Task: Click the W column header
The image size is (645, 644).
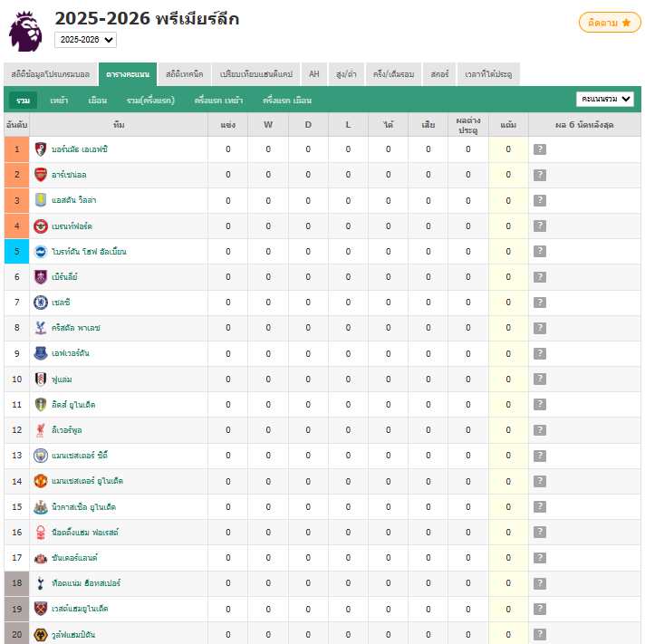Action: [x=268, y=125]
